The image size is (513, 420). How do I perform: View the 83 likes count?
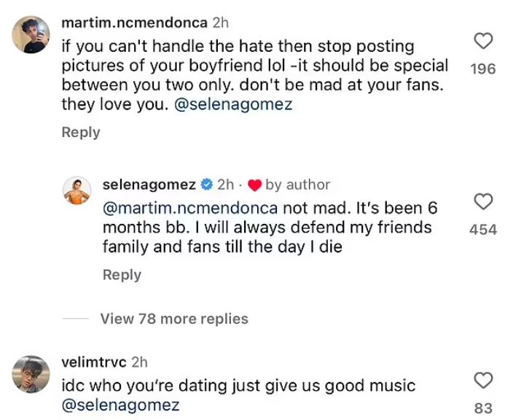coord(483,408)
